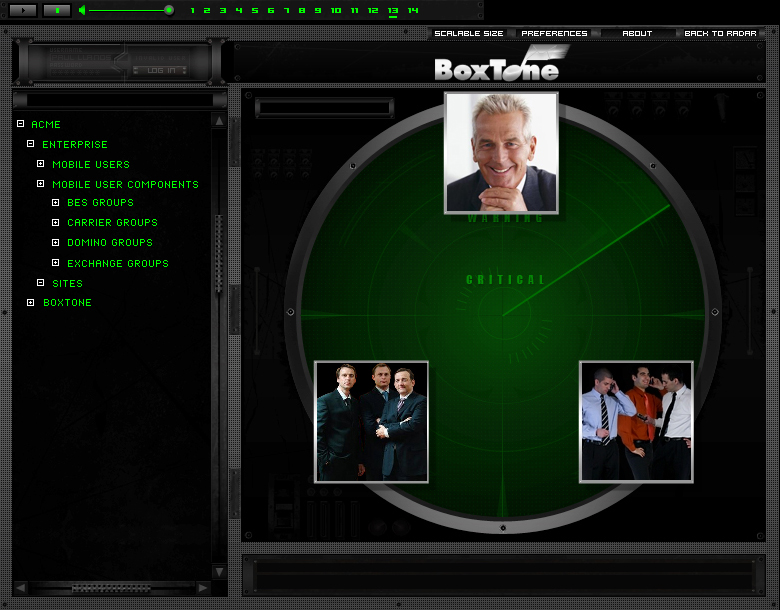Select BoxTone label in tree

(x=67, y=303)
